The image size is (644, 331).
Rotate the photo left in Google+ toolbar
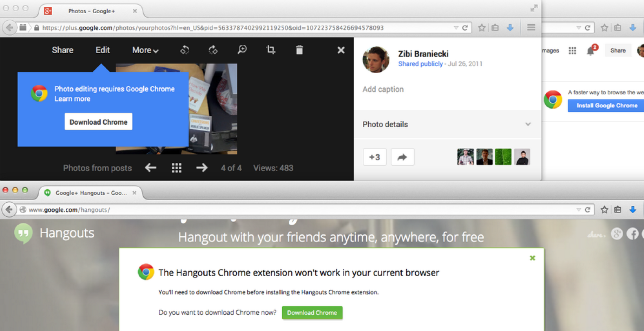click(x=185, y=50)
